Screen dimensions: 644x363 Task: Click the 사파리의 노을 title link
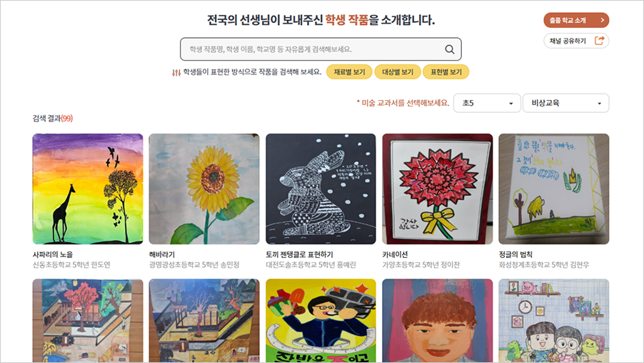[53, 254]
